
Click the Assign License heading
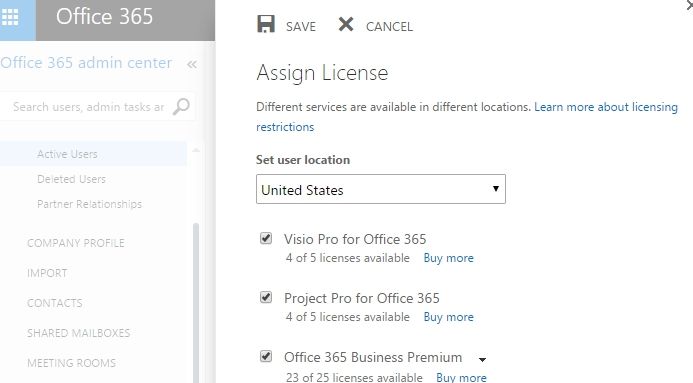(x=322, y=73)
